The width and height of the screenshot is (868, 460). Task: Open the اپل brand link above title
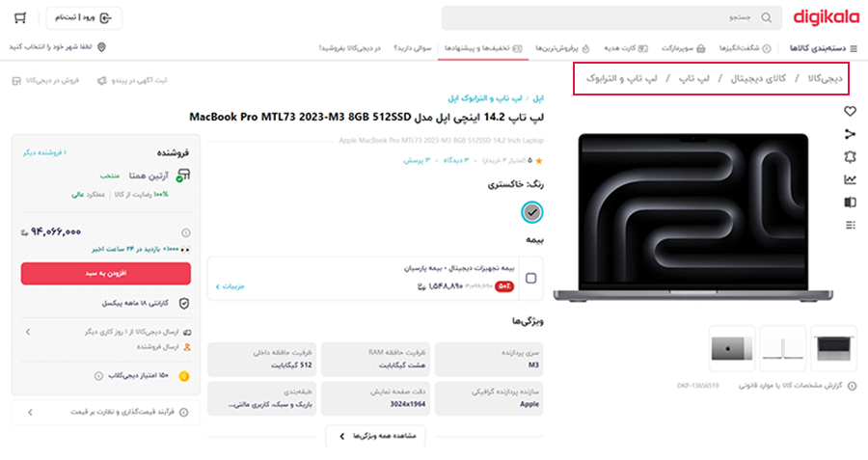click(x=538, y=98)
